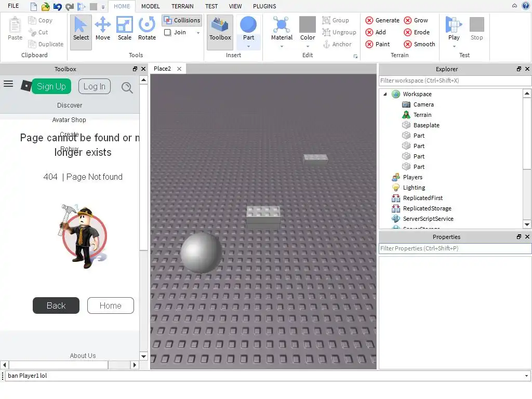This screenshot has height=399, width=532.
Task: Click Smooth terrain button
Action: click(x=419, y=44)
